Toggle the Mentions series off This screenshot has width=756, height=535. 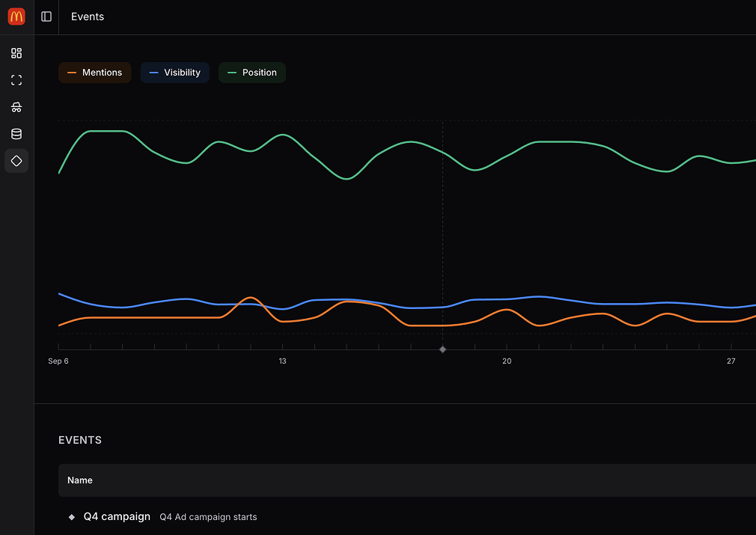click(94, 72)
